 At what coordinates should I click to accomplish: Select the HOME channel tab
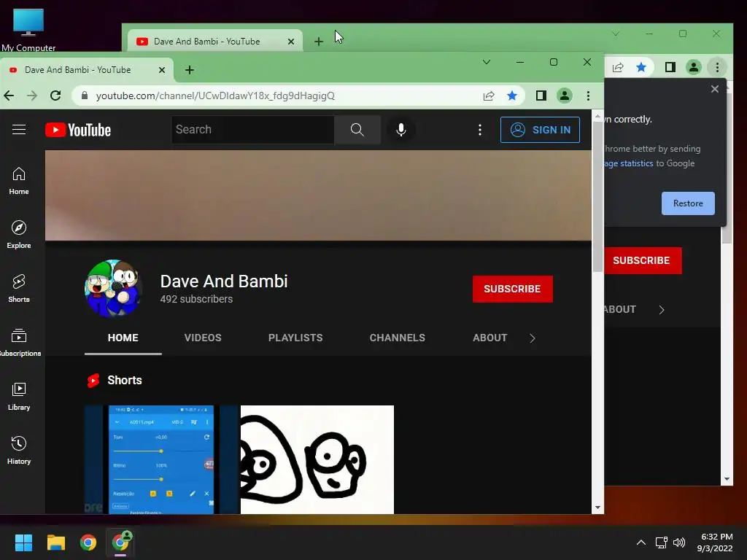coord(123,338)
